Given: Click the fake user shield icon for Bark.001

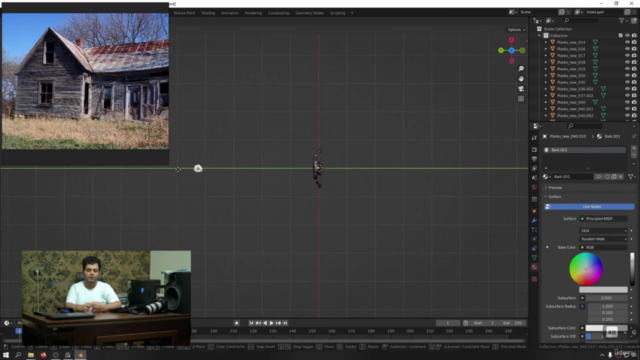Looking at the screenshot, I should [x=607, y=177].
